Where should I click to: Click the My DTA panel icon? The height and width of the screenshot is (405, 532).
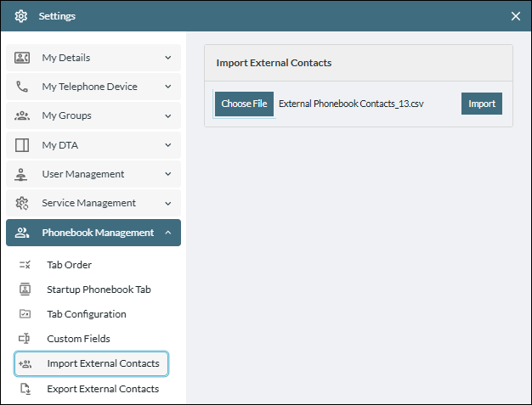coord(22,145)
